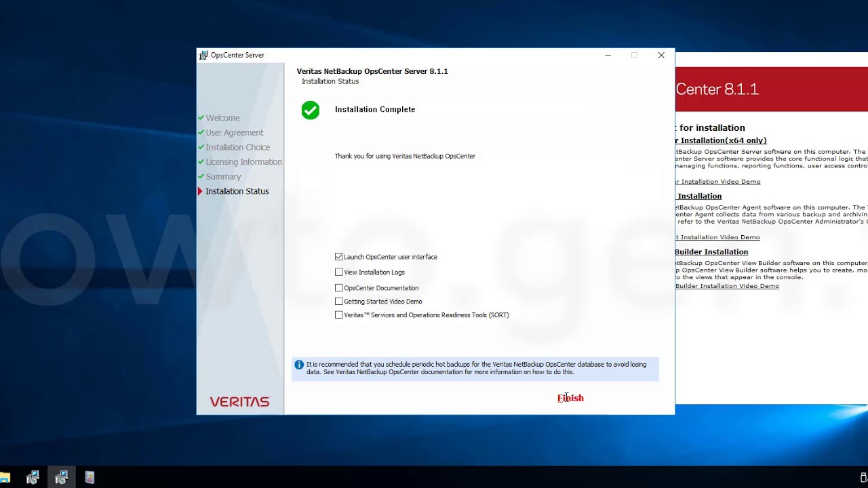This screenshot has height=488, width=868.
Task: Click the blue info icon in notice
Action: click(x=299, y=365)
